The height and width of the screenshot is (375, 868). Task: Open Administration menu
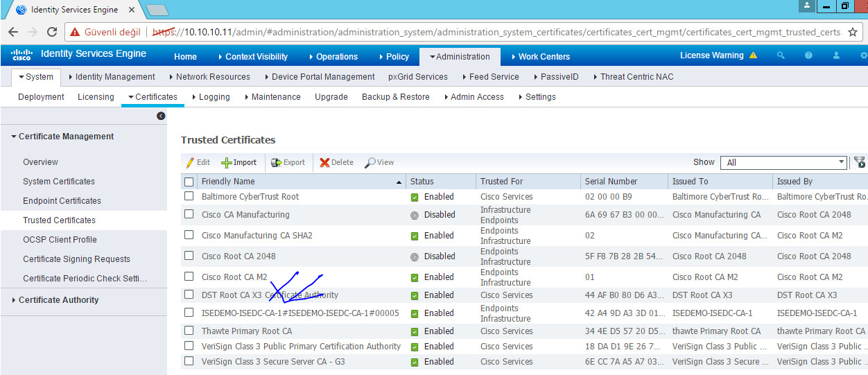click(x=459, y=57)
